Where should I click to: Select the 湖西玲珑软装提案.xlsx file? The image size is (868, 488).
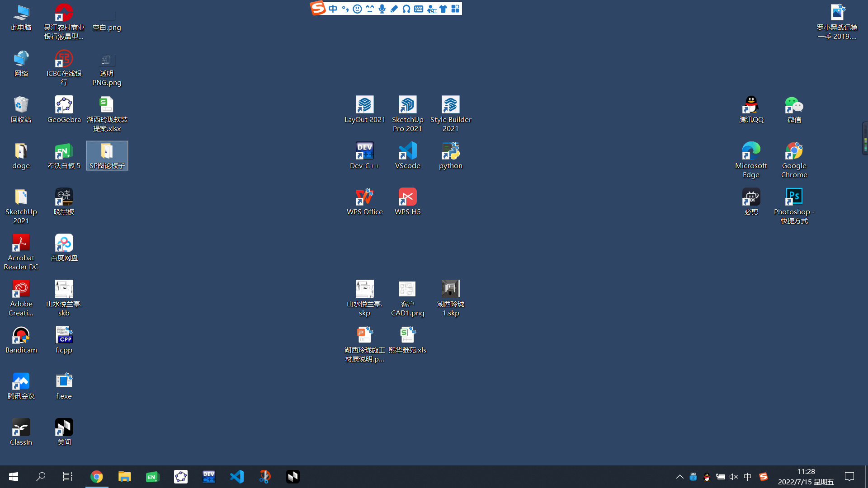pyautogui.click(x=107, y=115)
